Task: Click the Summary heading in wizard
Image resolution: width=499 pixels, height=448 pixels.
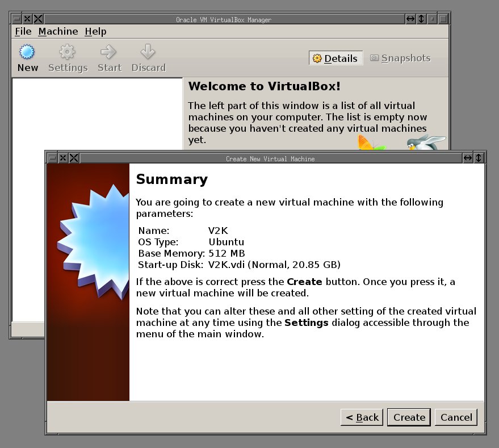Action: pos(172,179)
